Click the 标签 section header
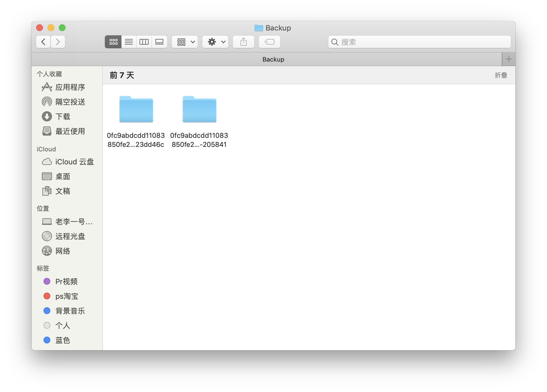Image resolution: width=547 pixels, height=392 pixels. 43,268
